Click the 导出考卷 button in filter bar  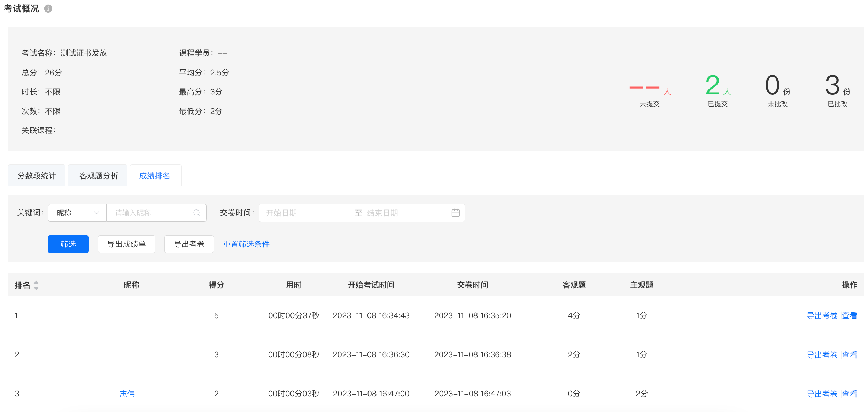tap(189, 244)
